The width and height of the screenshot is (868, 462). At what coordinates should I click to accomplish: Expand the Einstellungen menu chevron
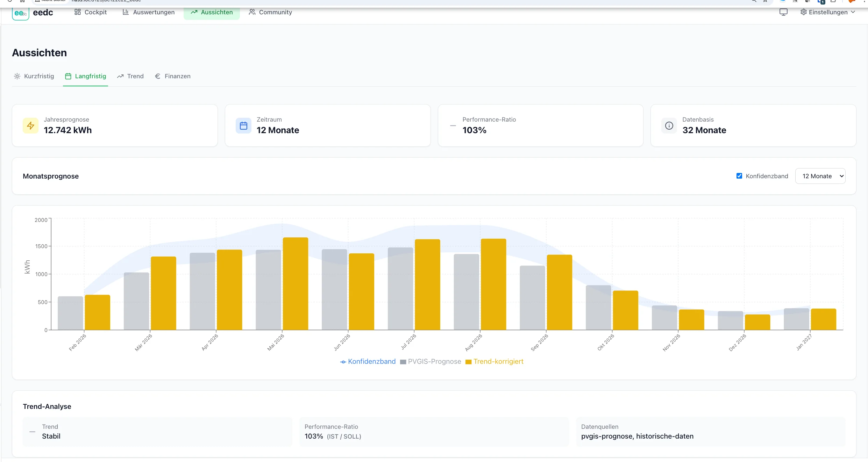(853, 12)
